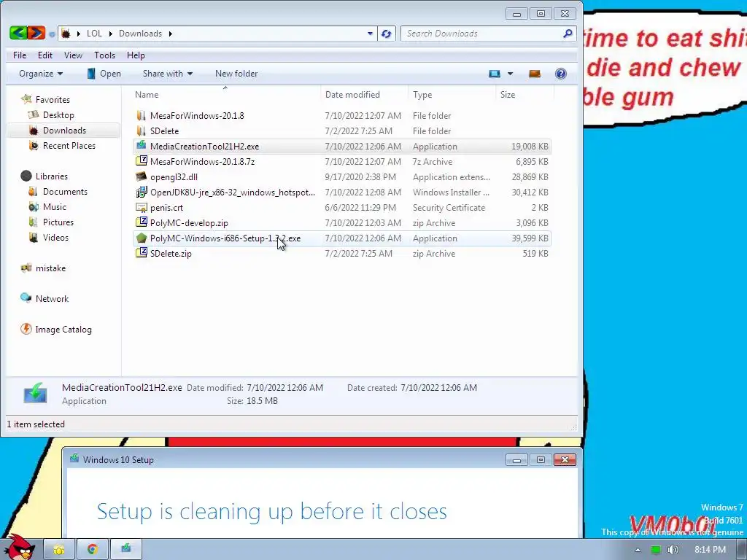Select Desktop in the navigation pane

click(x=58, y=115)
